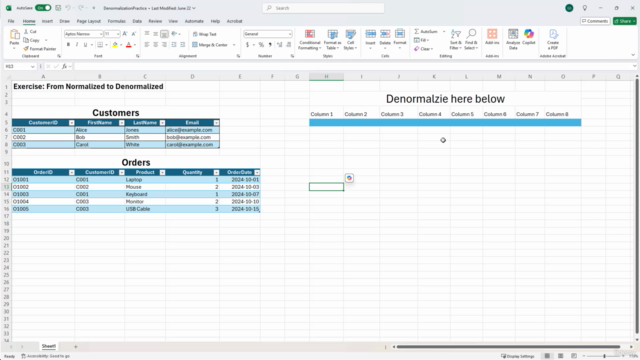This screenshot has width=640, height=360.
Task: Click Delete cells icon
Action: (385, 35)
